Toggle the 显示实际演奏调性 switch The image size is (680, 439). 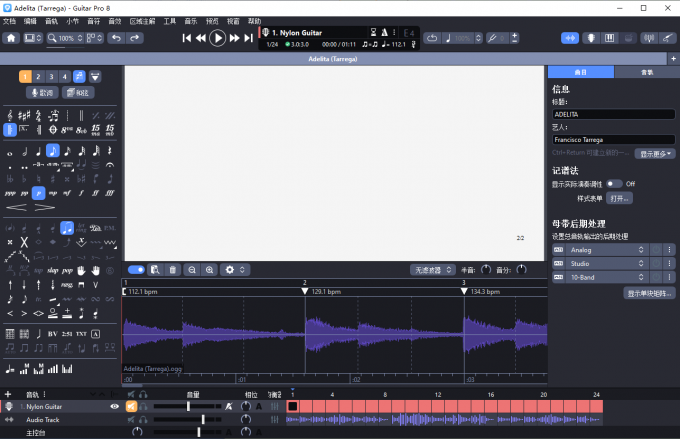pyautogui.click(x=612, y=184)
